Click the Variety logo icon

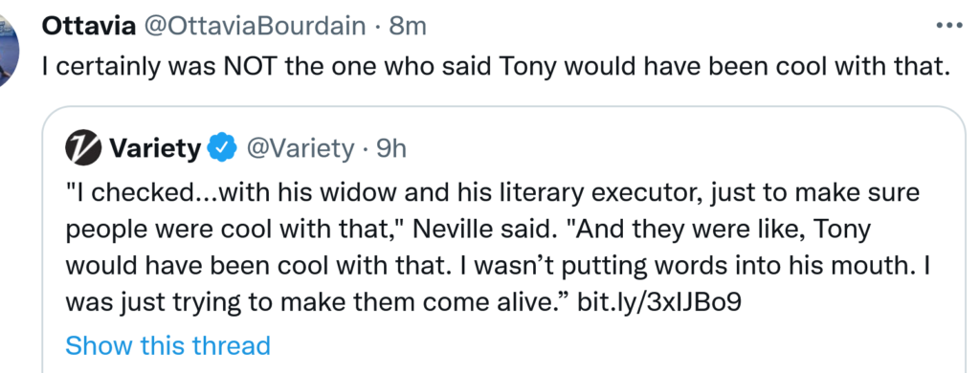point(83,148)
